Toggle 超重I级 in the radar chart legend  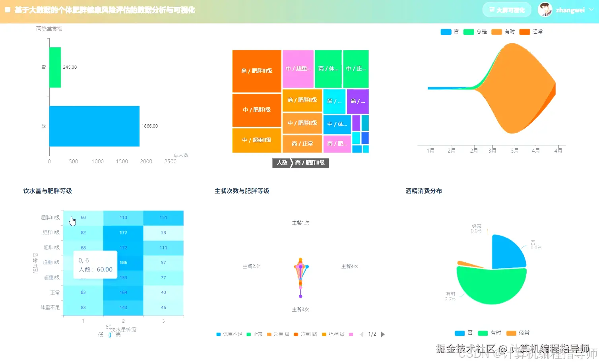pos(278,335)
